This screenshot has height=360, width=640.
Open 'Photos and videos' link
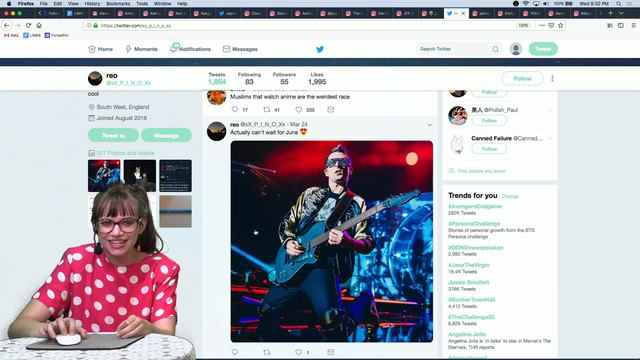click(x=125, y=153)
